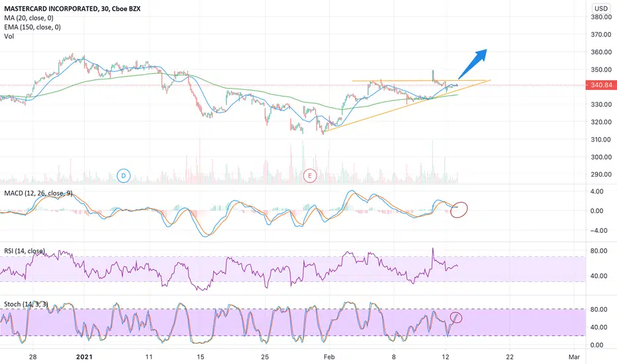Click the dividend 'D' event marker
The width and height of the screenshot is (617, 364).
click(124, 175)
